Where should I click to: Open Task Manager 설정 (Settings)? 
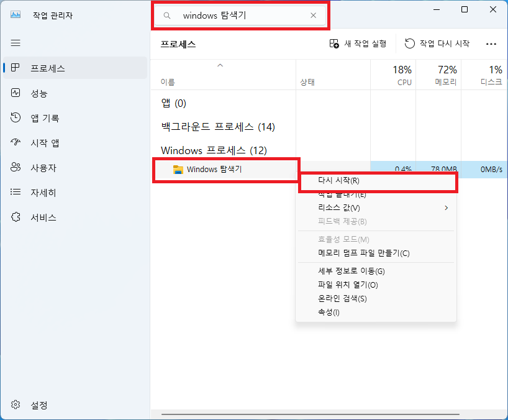(x=39, y=404)
